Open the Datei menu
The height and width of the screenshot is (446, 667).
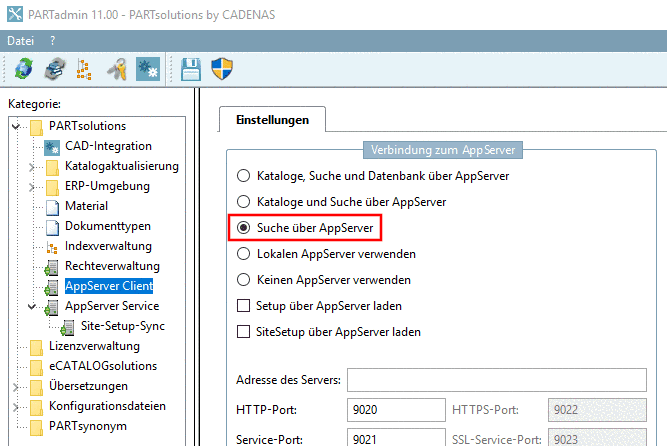click(x=20, y=40)
